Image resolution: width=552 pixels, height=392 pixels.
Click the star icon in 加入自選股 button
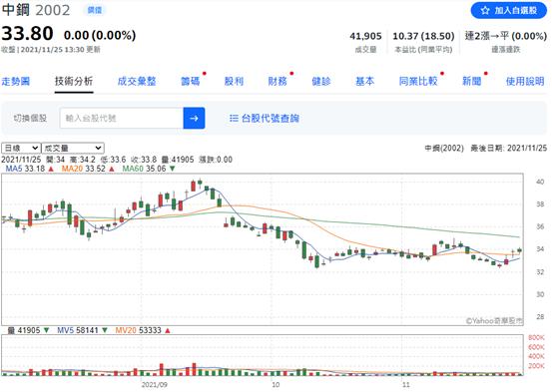pyautogui.click(x=485, y=11)
